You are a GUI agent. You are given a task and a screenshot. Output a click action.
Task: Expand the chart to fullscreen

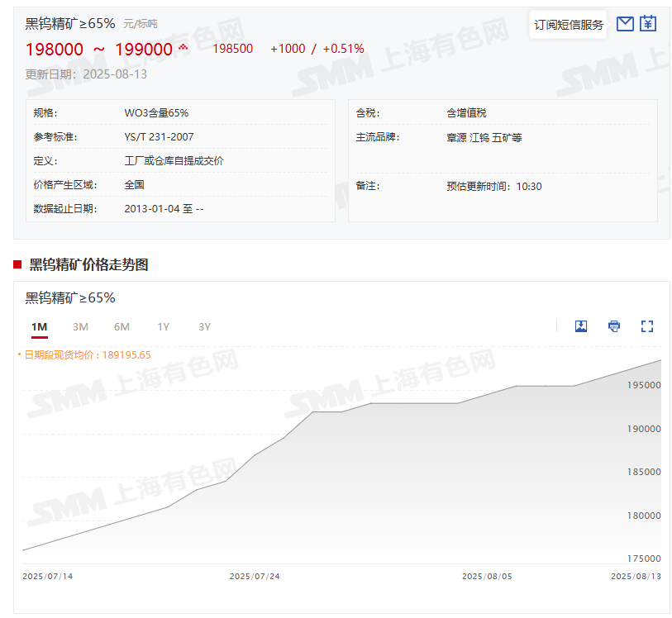click(x=647, y=326)
